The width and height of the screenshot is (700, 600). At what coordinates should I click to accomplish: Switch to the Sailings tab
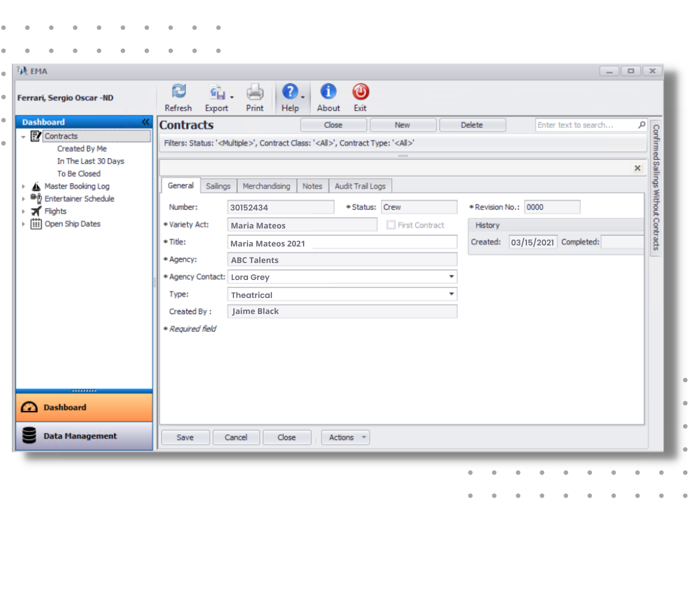(218, 185)
